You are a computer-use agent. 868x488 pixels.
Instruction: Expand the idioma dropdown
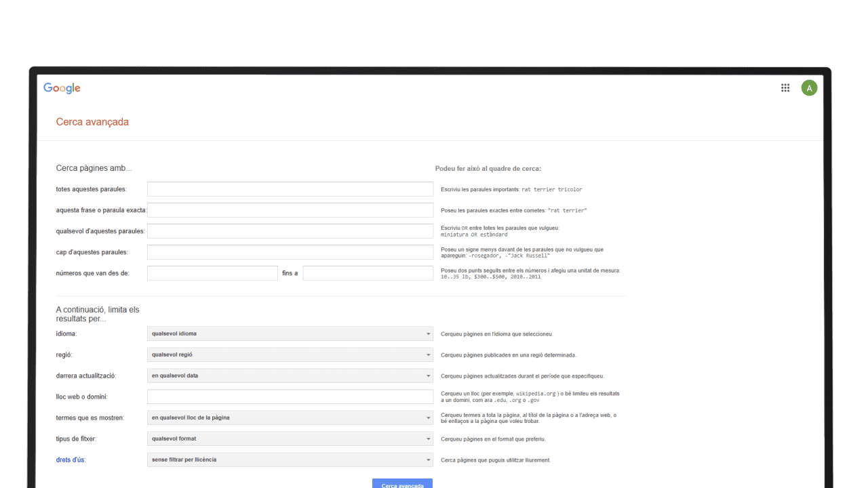(290, 333)
